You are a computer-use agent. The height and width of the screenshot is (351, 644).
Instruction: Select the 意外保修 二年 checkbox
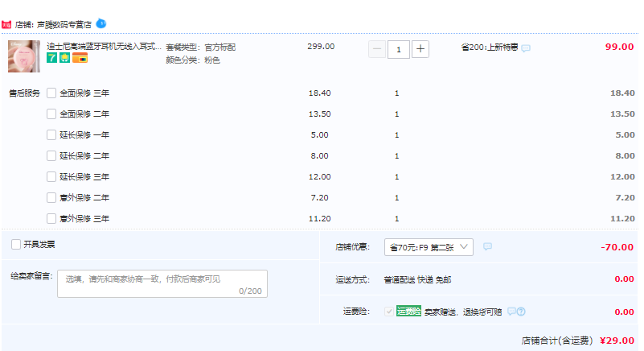click(51, 197)
